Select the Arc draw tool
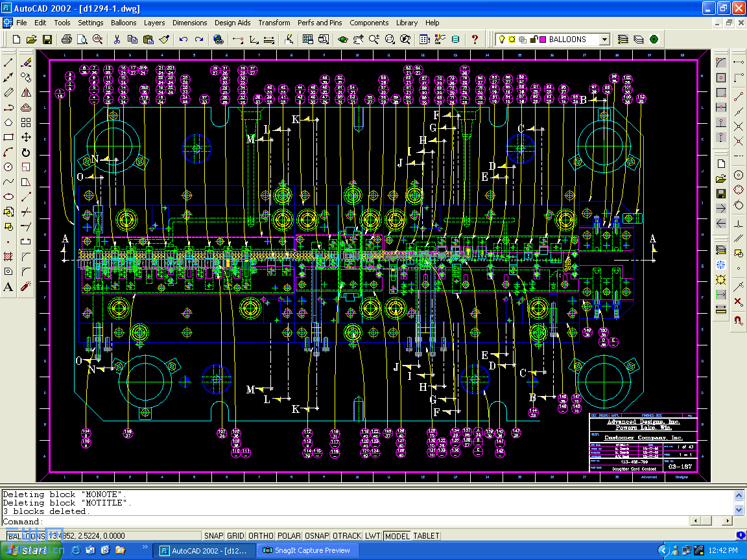Screen dimensions: 747x560 click(8, 152)
